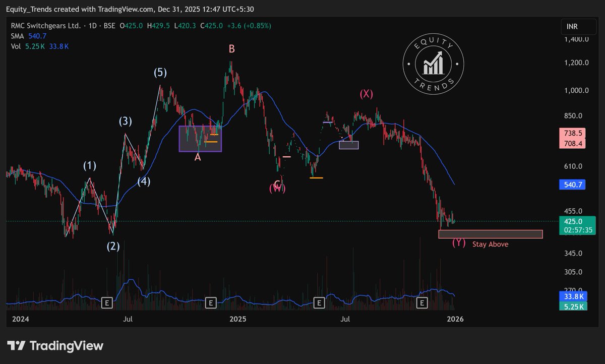The height and width of the screenshot is (364, 605).
Task: Click the SMA value 540.7 in legend
Action: point(37,36)
